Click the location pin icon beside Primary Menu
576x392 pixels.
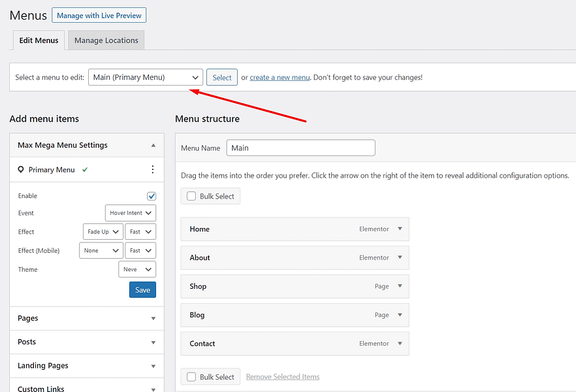coord(21,170)
